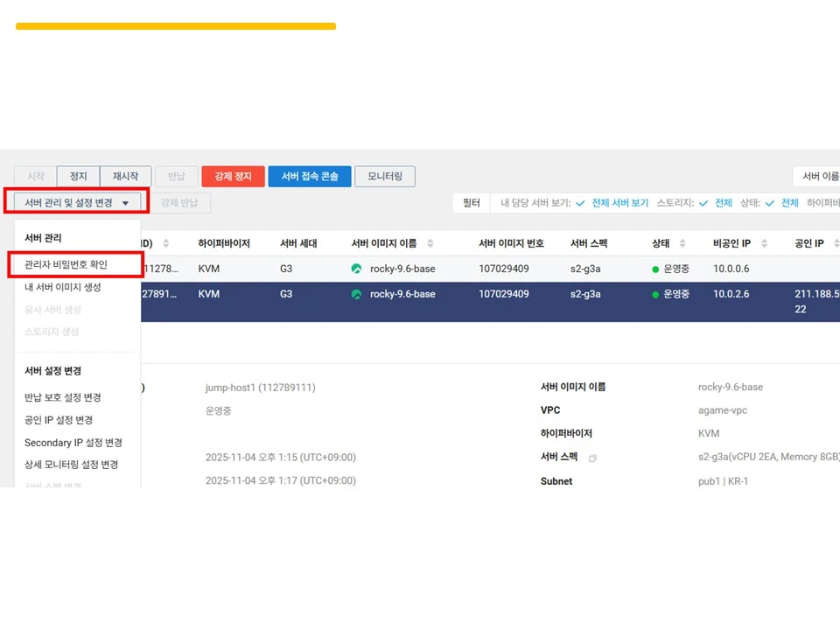Select 관리자 비밀번호 확인 menu entry
The image size is (840, 630).
click(66, 264)
